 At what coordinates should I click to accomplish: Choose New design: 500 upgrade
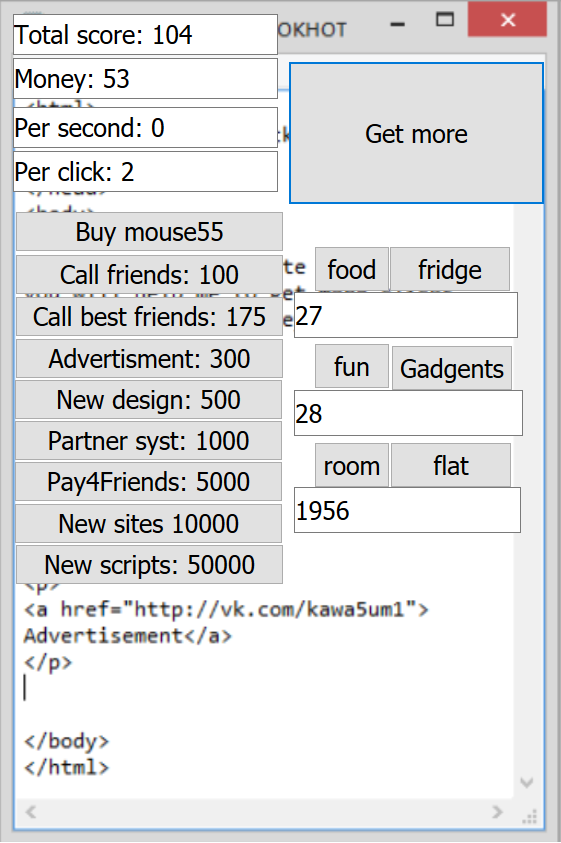(148, 399)
